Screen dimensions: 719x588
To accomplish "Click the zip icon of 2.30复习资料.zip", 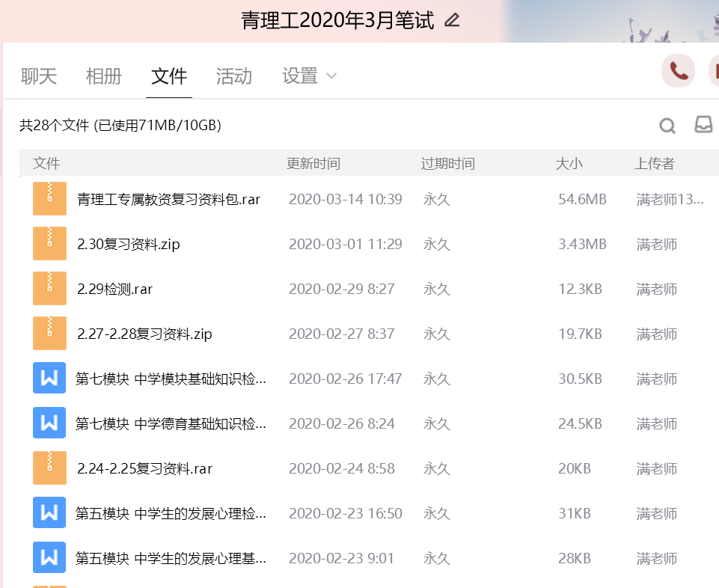I will [49, 244].
